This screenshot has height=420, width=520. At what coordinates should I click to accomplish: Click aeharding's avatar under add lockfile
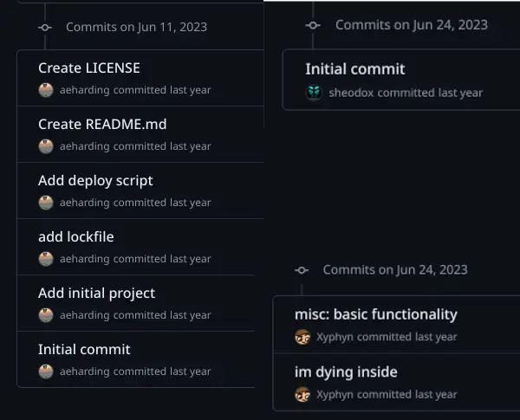pyautogui.click(x=46, y=259)
